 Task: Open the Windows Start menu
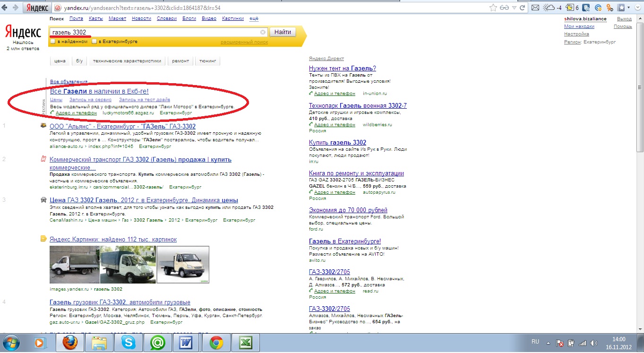11,342
